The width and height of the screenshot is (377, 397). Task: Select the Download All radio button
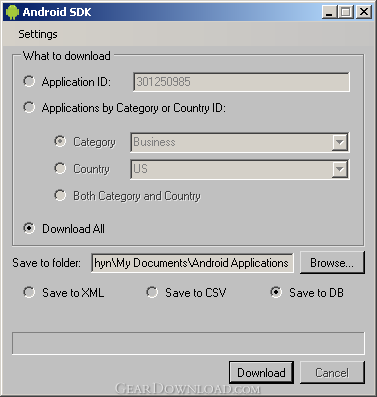[29, 228]
